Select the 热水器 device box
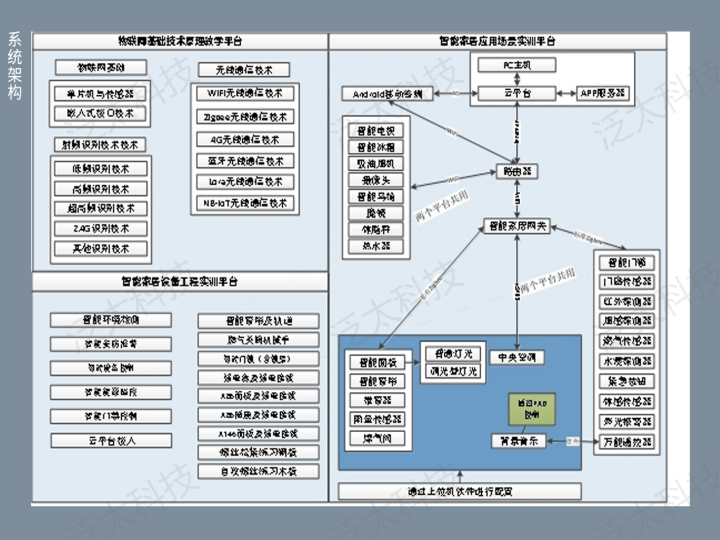 click(376, 245)
